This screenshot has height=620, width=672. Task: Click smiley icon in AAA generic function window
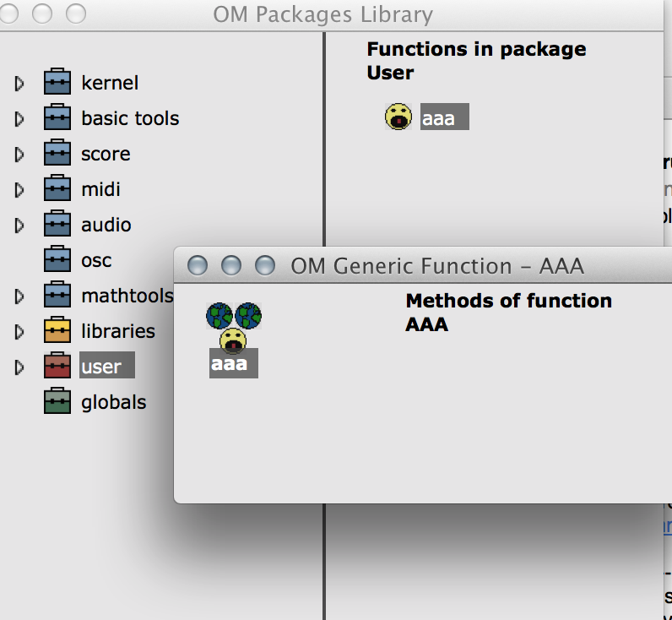233,340
